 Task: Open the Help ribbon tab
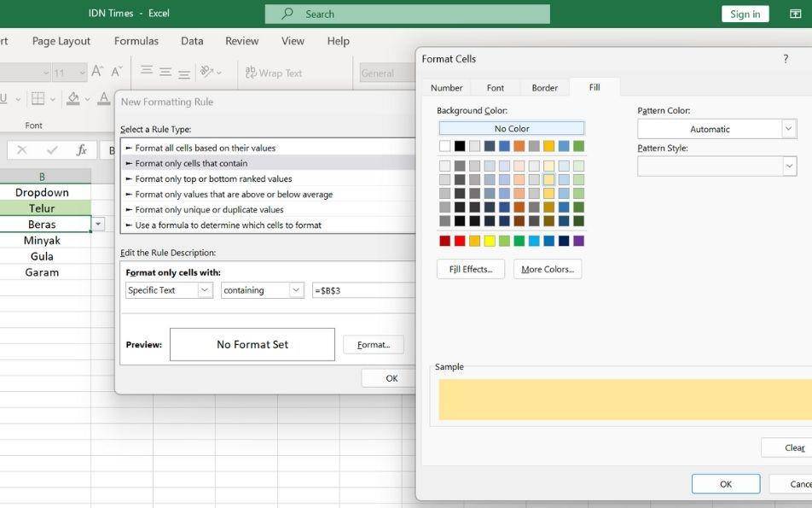(x=338, y=41)
